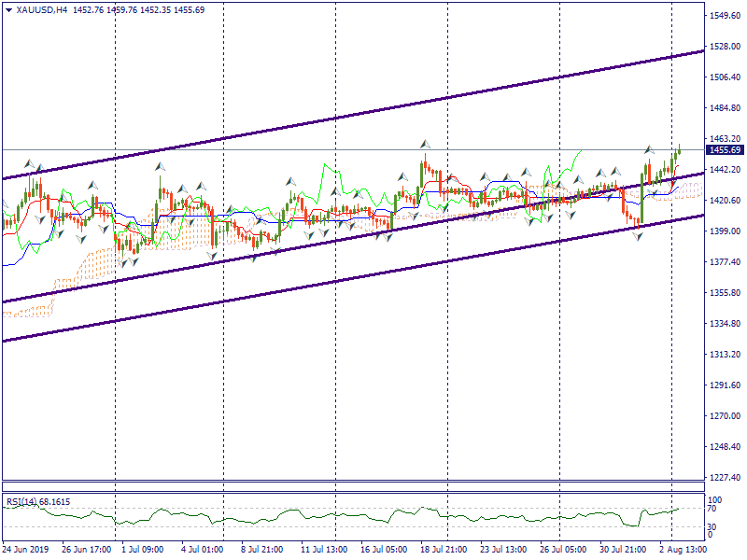Viewport: 747px width, 560px height.
Task: Select the down fractal arrow below 30 Jul low
Action: tap(638, 237)
